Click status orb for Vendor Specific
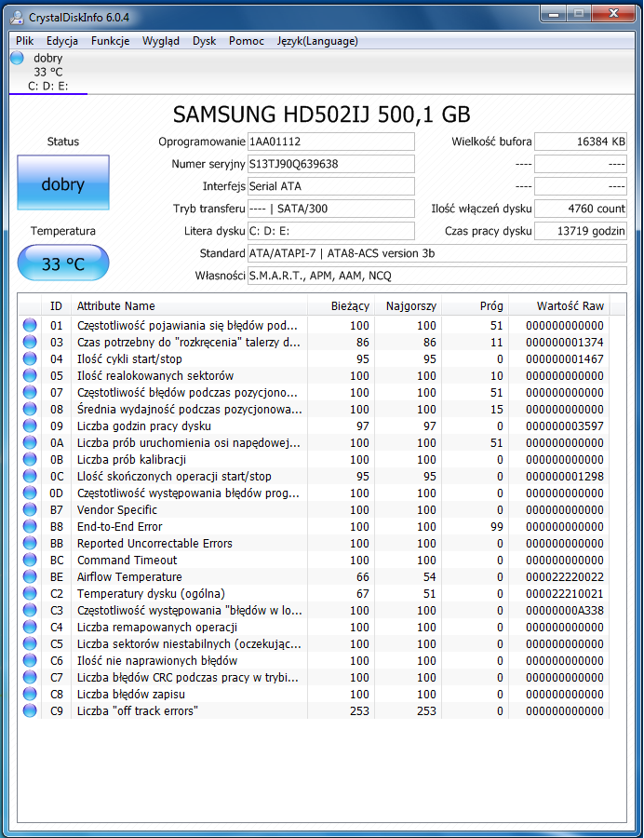The image size is (644, 838). point(30,509)
